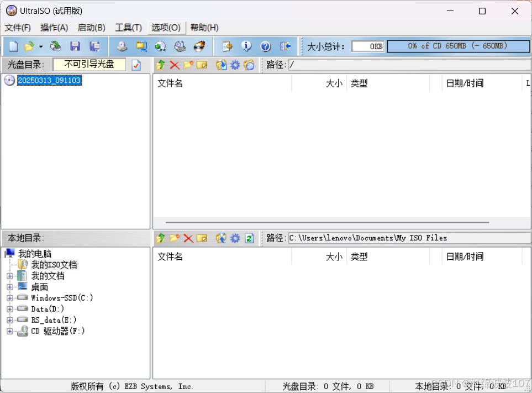Create new folder in image pane
This screenshot has width=532, height=393.
[x=188, y=65]
